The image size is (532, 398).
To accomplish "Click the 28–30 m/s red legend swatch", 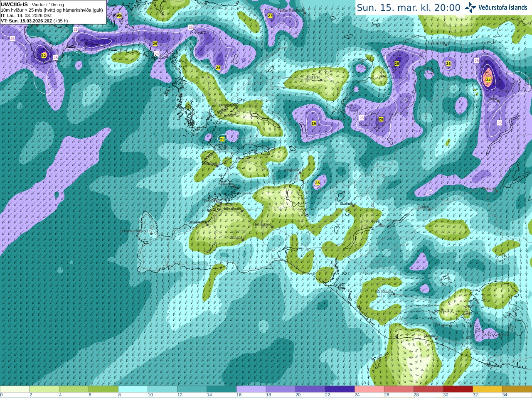I will click(429, 389).
